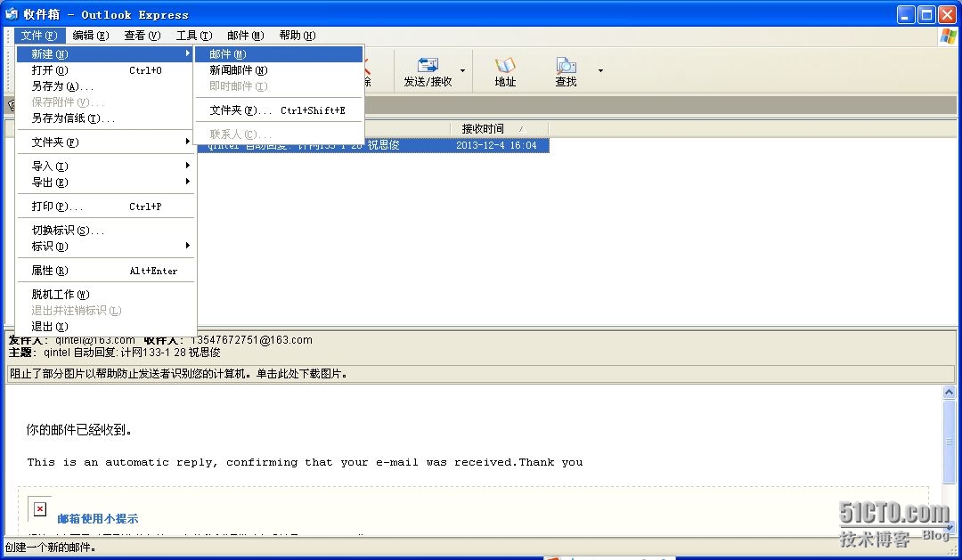Open the Find dropdown arrow
This screenshot has width=962, height=560.
(x=600, y=70)
